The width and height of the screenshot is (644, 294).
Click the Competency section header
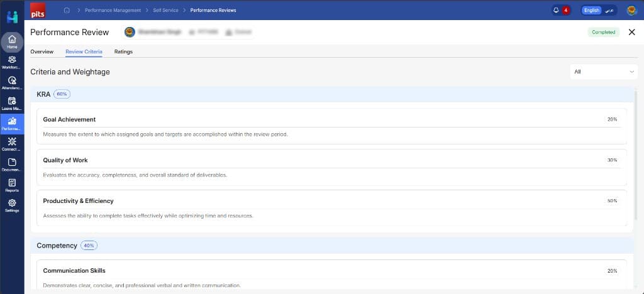332,246
